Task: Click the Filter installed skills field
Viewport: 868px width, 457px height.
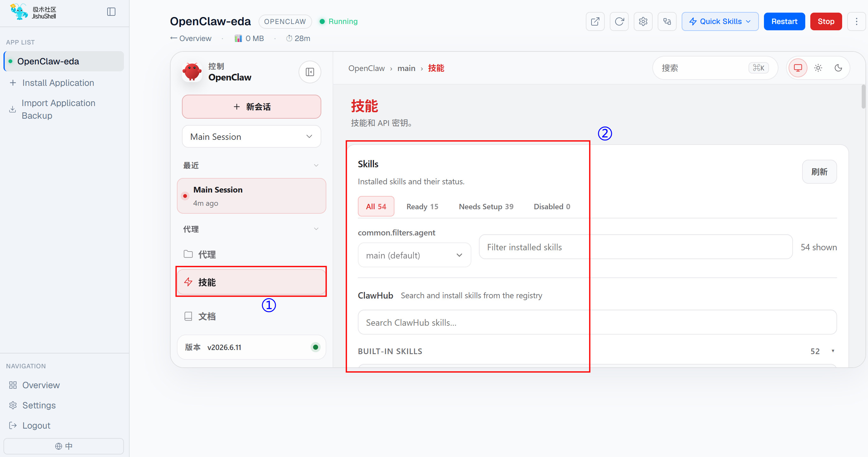Action: pyautogui.click(x=636, y=247)
